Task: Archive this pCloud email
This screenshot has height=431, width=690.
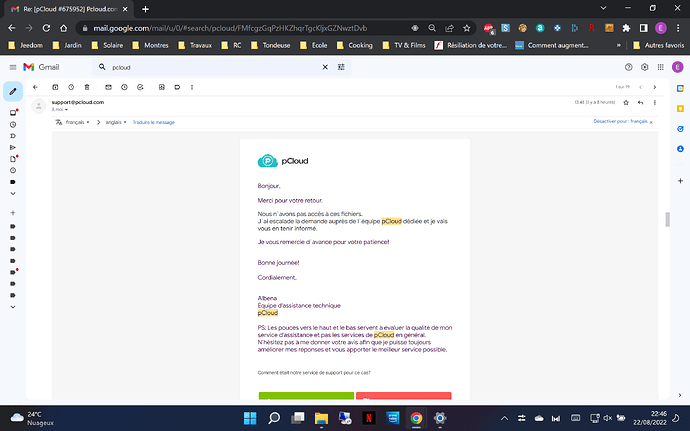Action: [55, 87]
